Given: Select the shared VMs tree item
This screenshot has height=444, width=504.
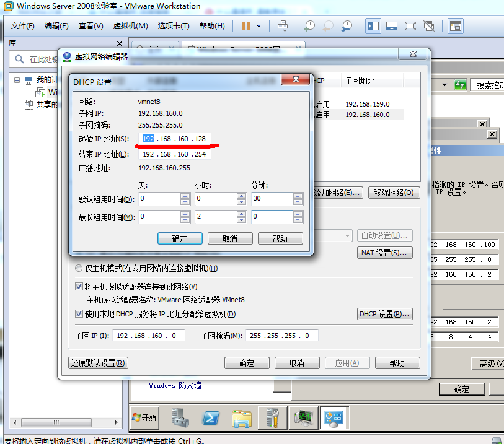Looking at the screenshot, I should (x=42, y=104).
